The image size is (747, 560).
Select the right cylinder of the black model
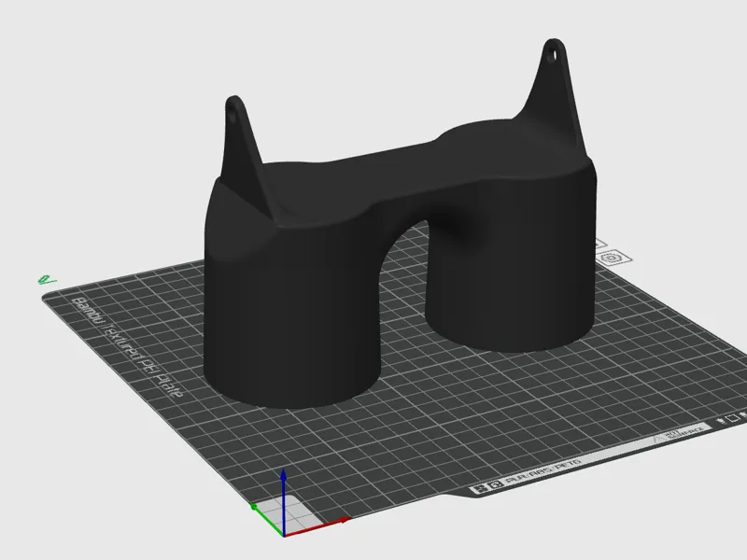click(x=512, y=276)
